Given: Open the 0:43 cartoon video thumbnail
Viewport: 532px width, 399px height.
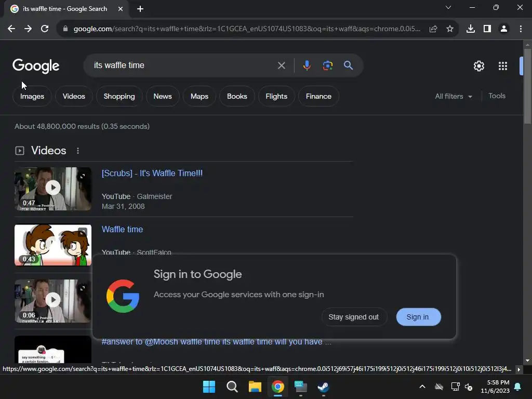Looking at the screenshot, I should [53, 245].
